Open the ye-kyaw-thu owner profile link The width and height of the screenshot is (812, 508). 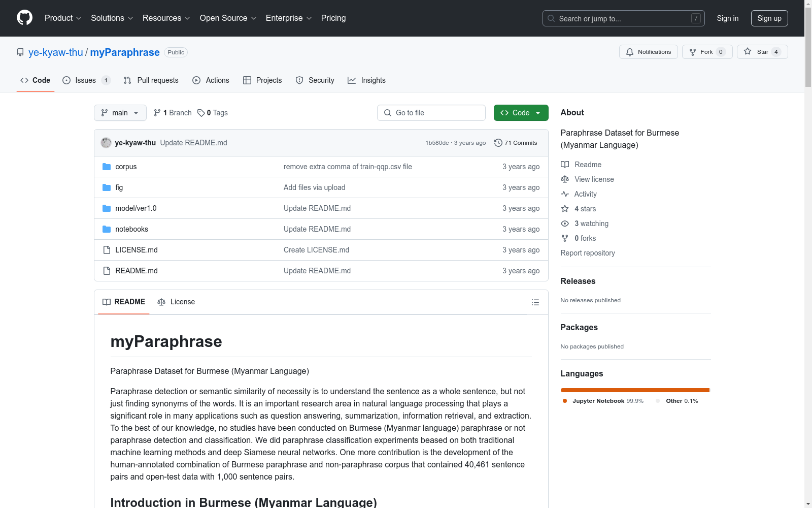click(x=56, y=52)
